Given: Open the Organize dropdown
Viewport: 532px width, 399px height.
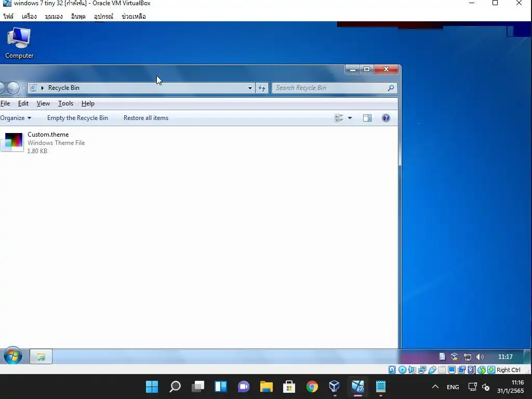Looking at the screenshot, I should (x=16, y=118).
